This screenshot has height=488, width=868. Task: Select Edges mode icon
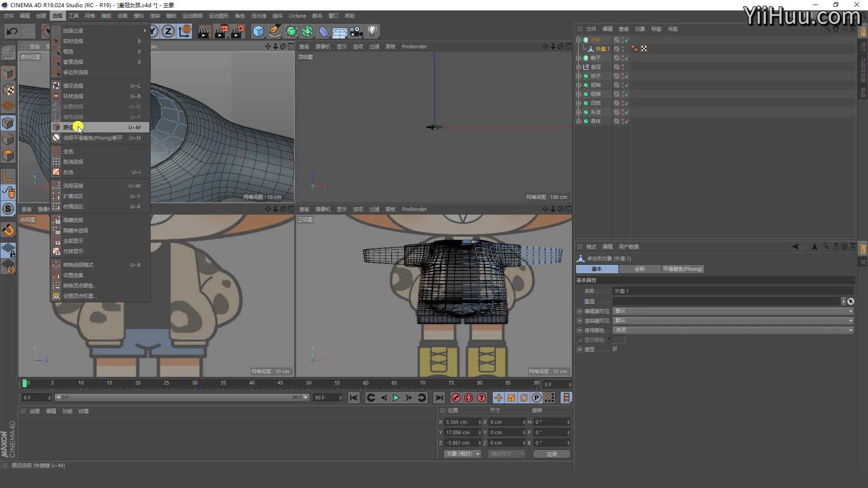pos(8,139)
